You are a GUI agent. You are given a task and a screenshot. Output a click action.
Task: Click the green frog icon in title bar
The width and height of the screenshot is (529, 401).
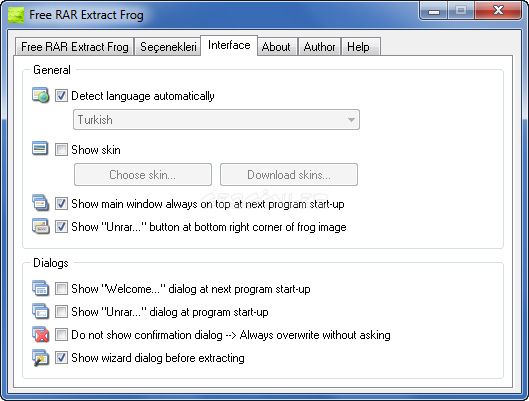16,15
